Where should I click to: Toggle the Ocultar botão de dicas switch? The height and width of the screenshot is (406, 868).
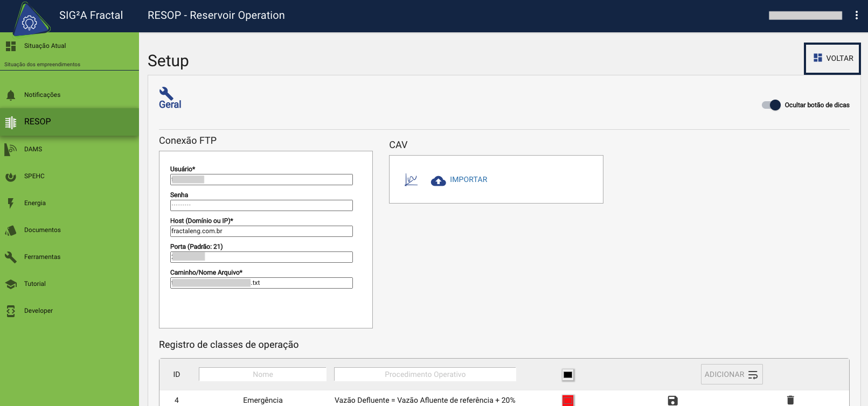point(771,105)
